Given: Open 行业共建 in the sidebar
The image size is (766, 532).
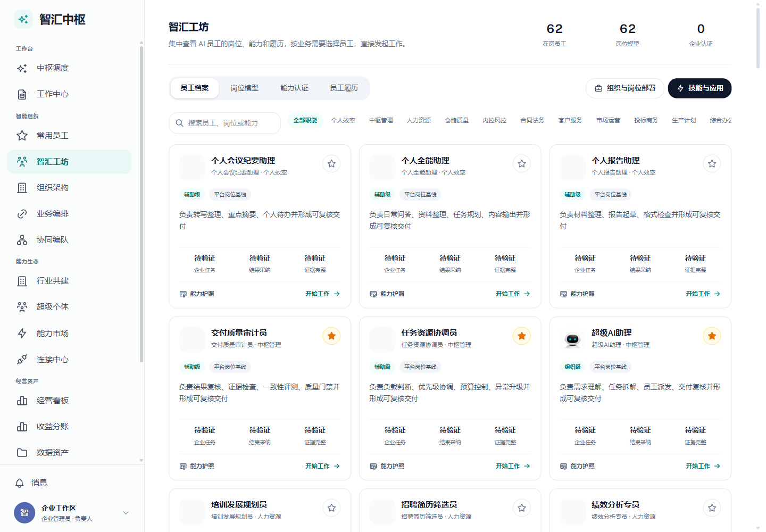Looking at the screenshot, I should point(69,281).
